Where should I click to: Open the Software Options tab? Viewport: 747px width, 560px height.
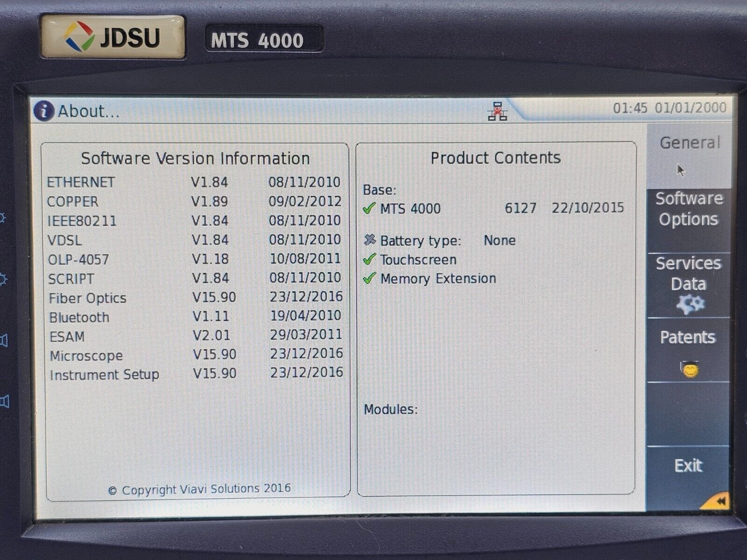pos(689,220)
